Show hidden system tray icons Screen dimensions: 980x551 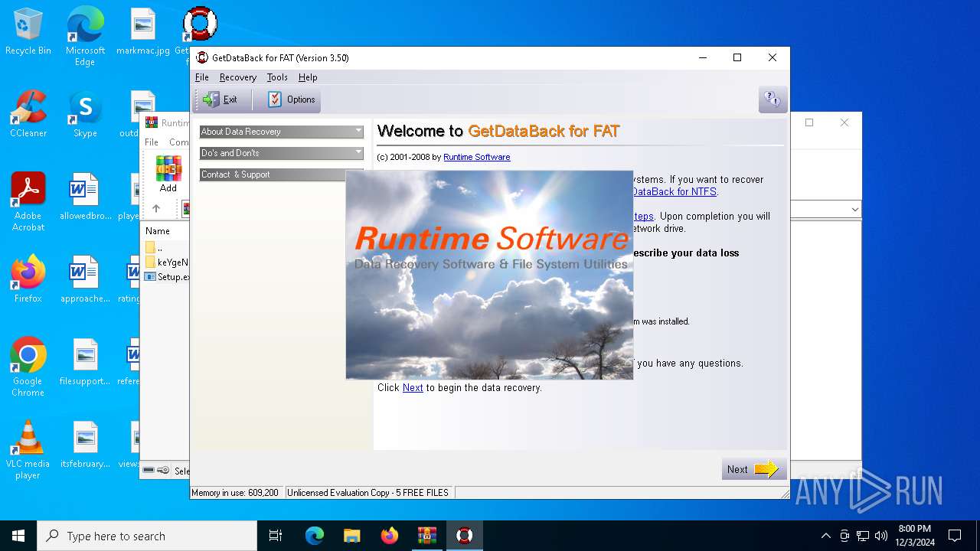825,536
